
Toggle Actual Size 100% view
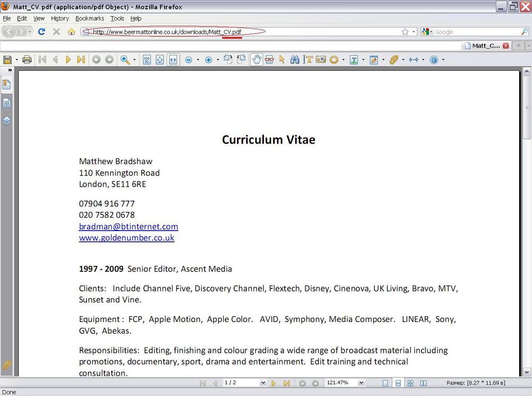[x=147, y=60]
